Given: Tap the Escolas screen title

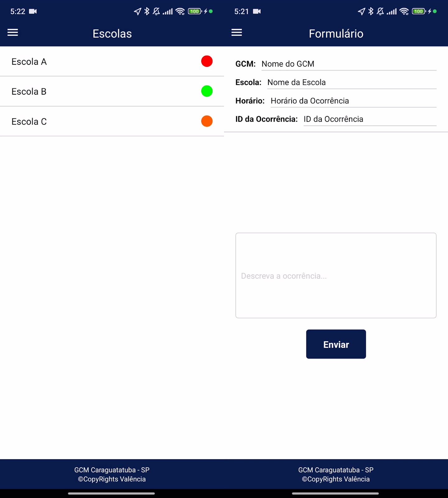Looking at the screenshot, I should [x=112, y=34].
